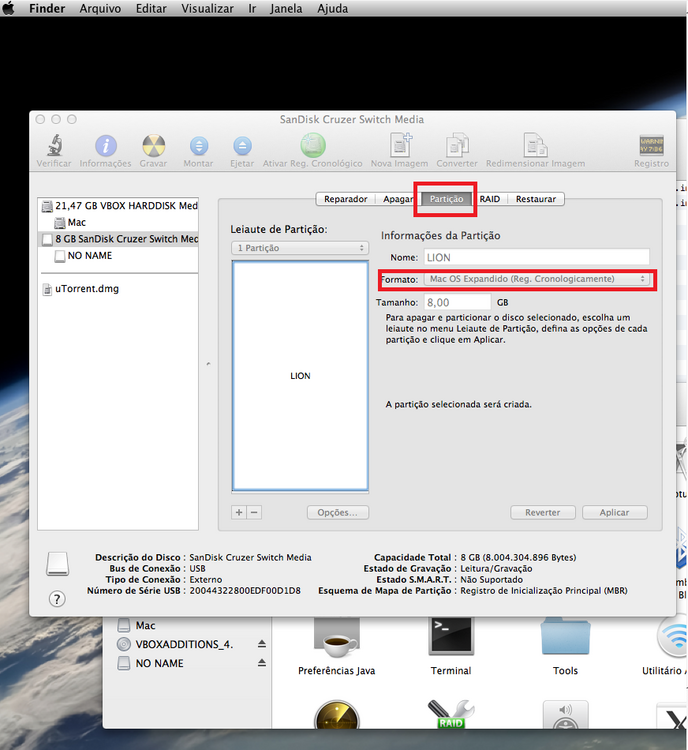
Task: Eject the NO NAME volume in Finder sidebar
Action: pyautogui.click(x=262, y=663)
